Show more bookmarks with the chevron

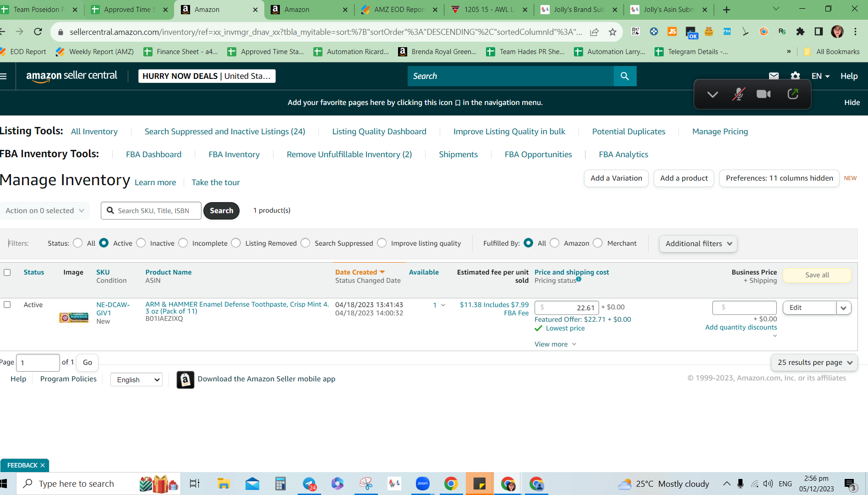[x=789, y=51]
